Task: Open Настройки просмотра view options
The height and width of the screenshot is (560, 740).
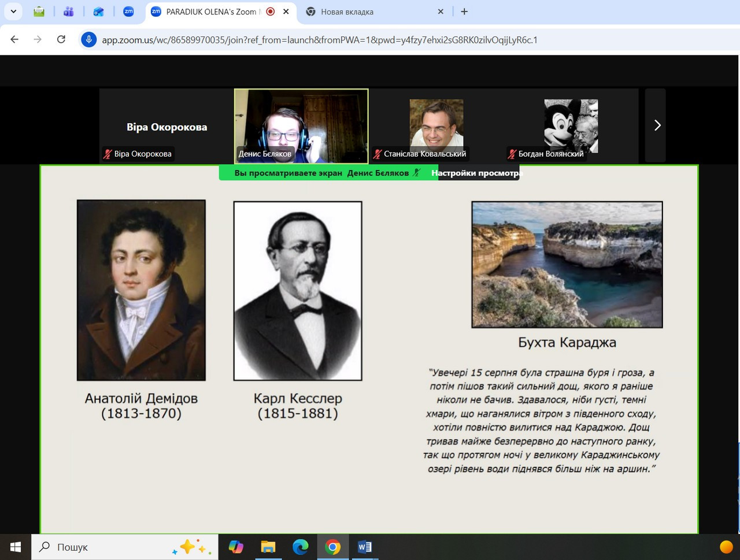Action: pyautogui.click(x=477, y=173)
